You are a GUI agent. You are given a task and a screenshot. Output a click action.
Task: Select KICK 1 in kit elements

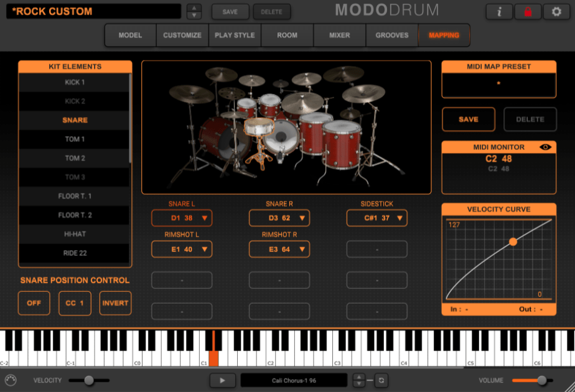point(75,82)
